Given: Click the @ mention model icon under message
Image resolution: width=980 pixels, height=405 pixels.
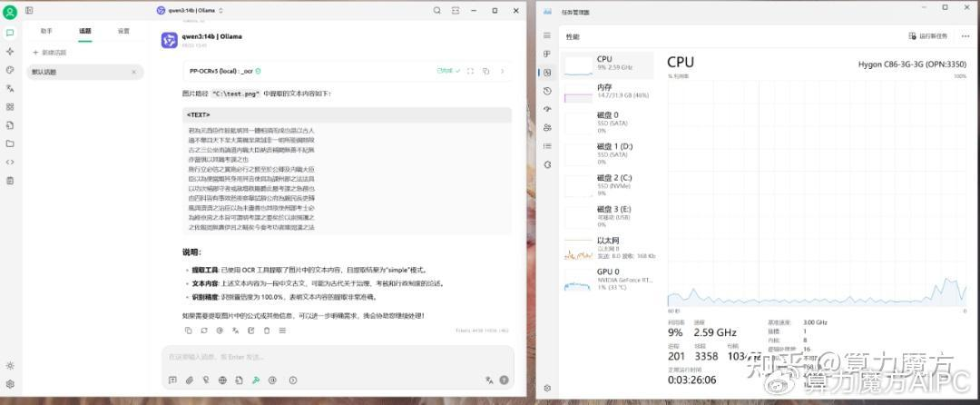Looking at the screenshot, I should 220,331.
